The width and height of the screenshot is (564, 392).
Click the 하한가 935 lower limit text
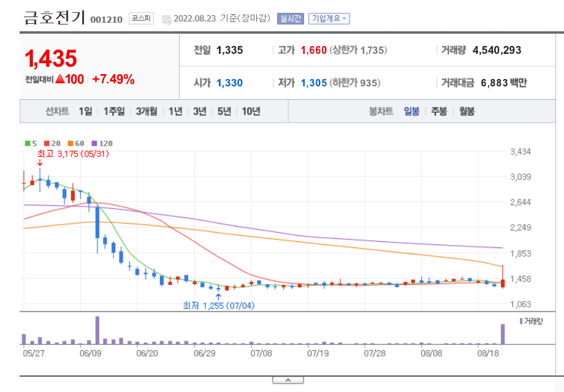click(355, 83)
